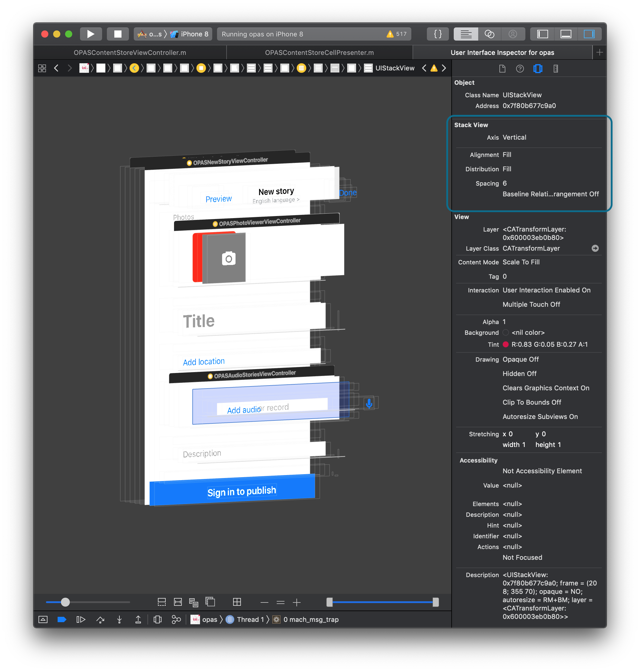Click the Step Over debugger icon
This screenshot has width=640, height=672.
100,619
